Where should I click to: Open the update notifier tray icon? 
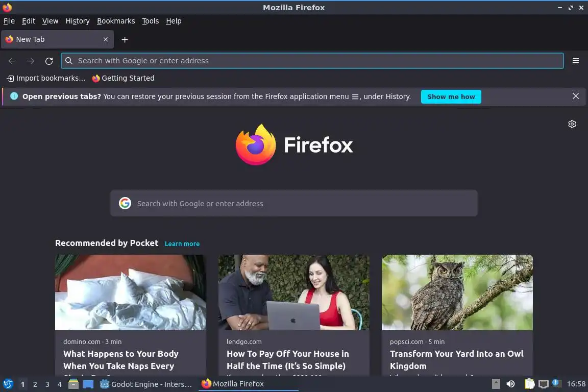pos(556,383)
